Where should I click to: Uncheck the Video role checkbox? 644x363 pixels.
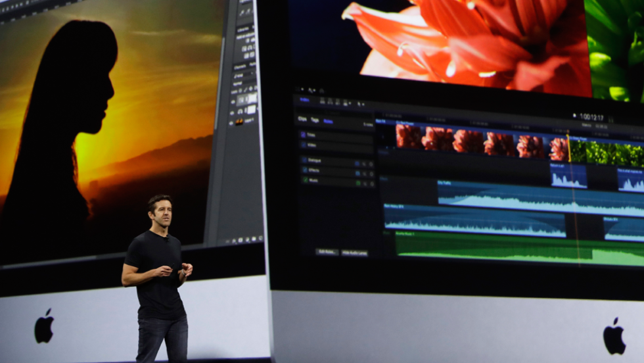(x=303, y=145)
